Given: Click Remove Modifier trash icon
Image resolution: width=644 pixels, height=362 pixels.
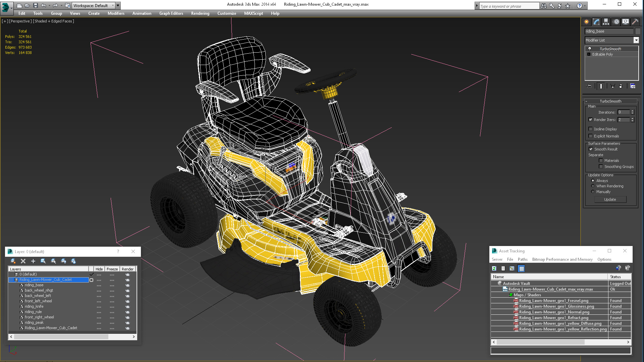Looking at the screenshot, I should [621, 86].
